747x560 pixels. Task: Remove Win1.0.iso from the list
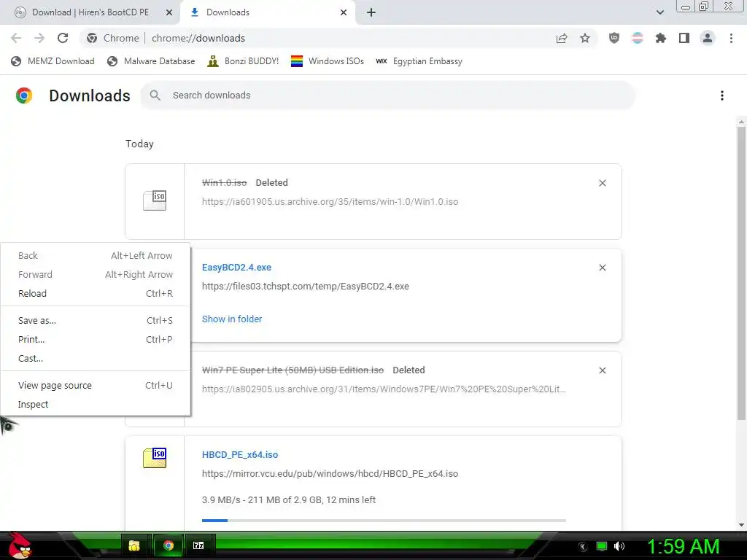[x=603, y=183]
